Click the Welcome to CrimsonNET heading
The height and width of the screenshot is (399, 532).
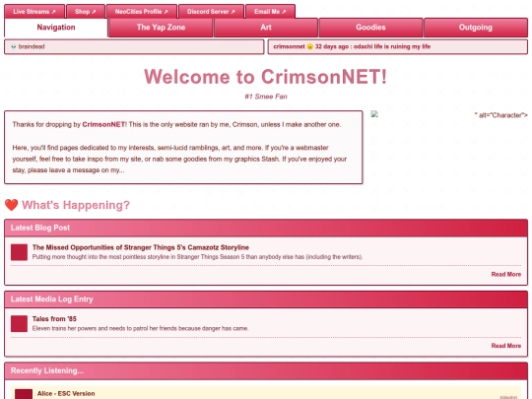[x=265, y=77]
